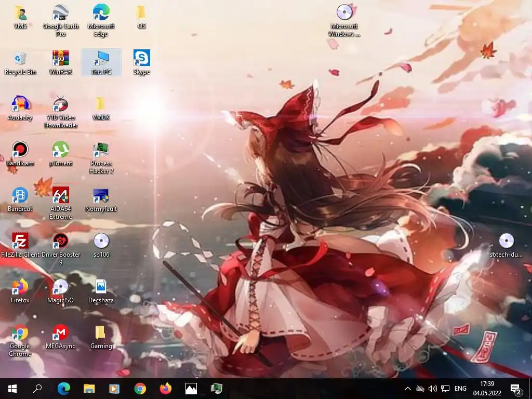
Task: Select Driver Booster 9 shortcut
Action: 61,249
